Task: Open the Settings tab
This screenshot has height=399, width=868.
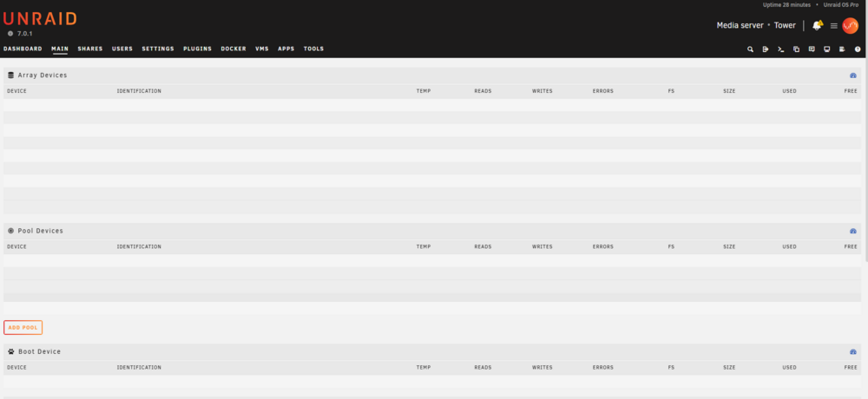Action: 158,49
